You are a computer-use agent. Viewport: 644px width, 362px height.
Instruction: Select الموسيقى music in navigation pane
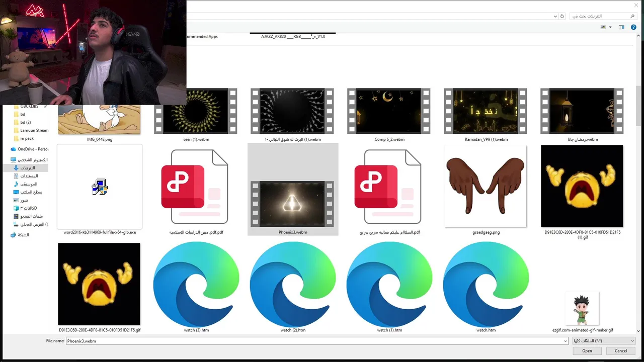click(26, 184)
